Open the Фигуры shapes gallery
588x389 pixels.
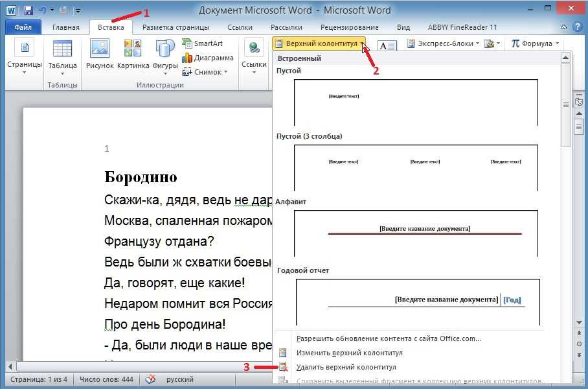[x=165, y=56]
